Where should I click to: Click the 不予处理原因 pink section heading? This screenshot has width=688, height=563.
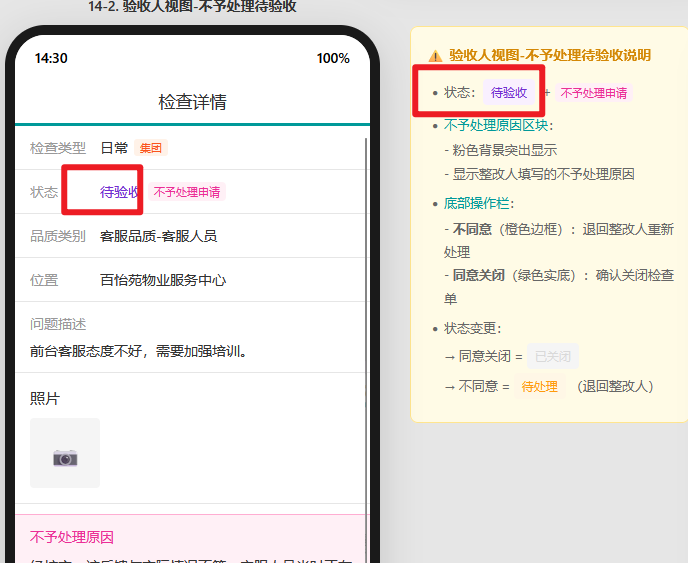(72, 537)
